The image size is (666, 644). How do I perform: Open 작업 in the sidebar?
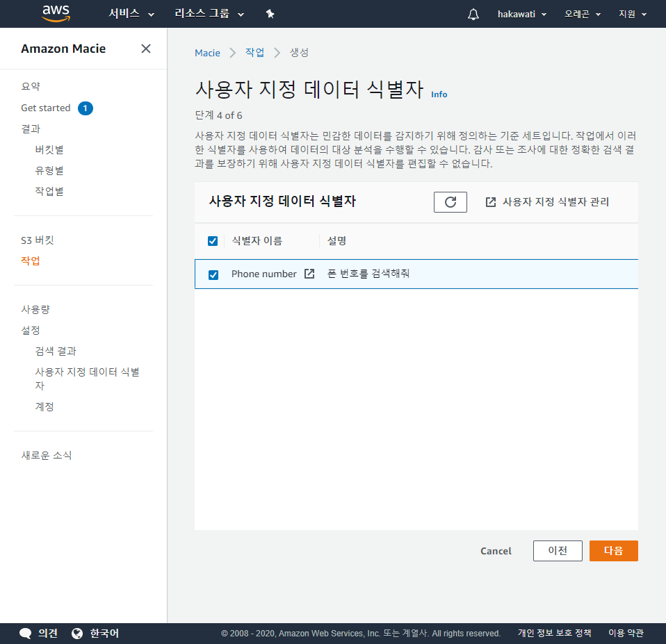(31, 261)
